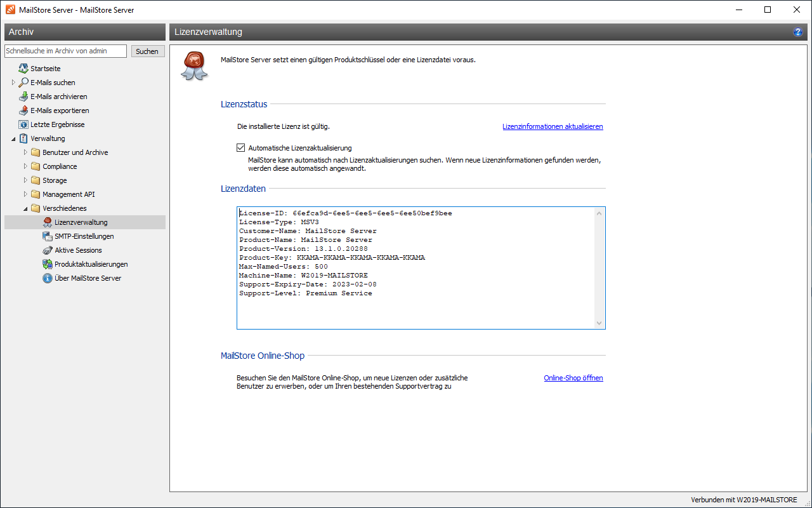Click the Compliance folder icon
The height and width of the screenshot is (508, 812).
pyautogui.click(x=36, y=166)
